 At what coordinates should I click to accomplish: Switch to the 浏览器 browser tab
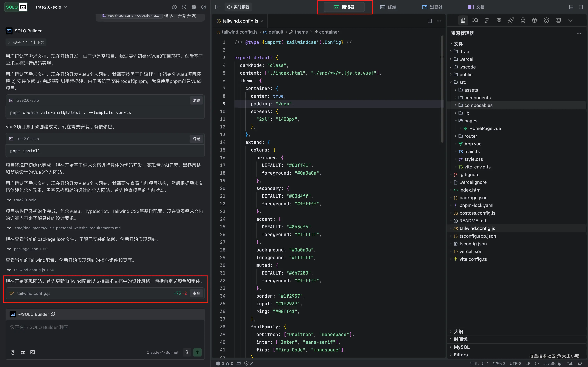click(x=432, y=7)
